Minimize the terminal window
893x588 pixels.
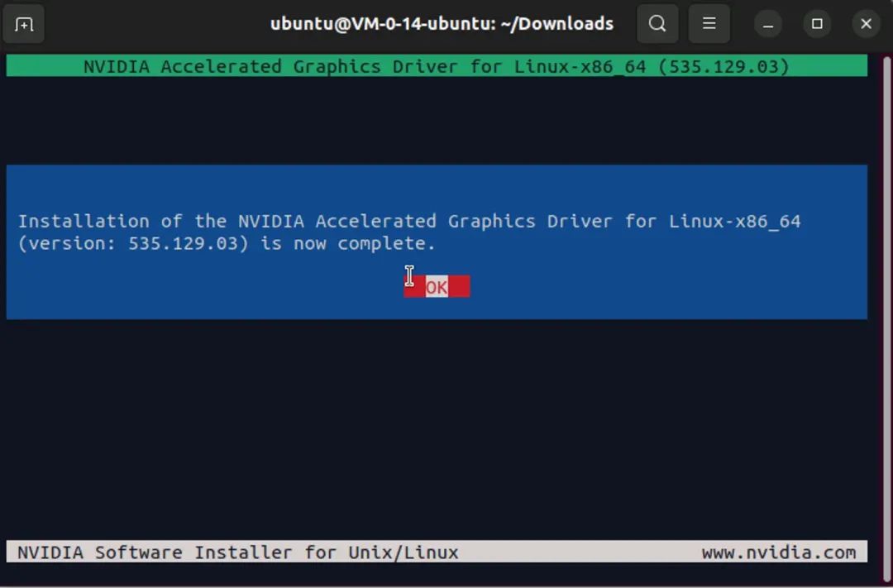click(767, 24)
